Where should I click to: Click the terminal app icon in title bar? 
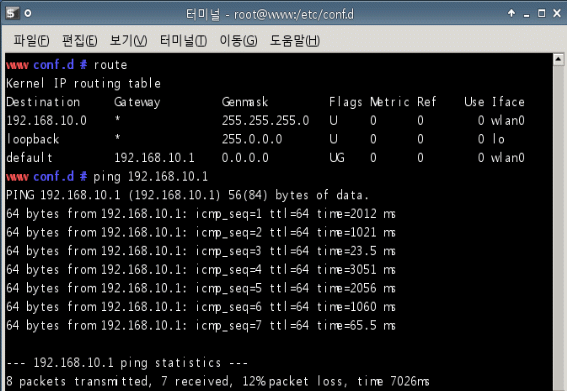12,13
